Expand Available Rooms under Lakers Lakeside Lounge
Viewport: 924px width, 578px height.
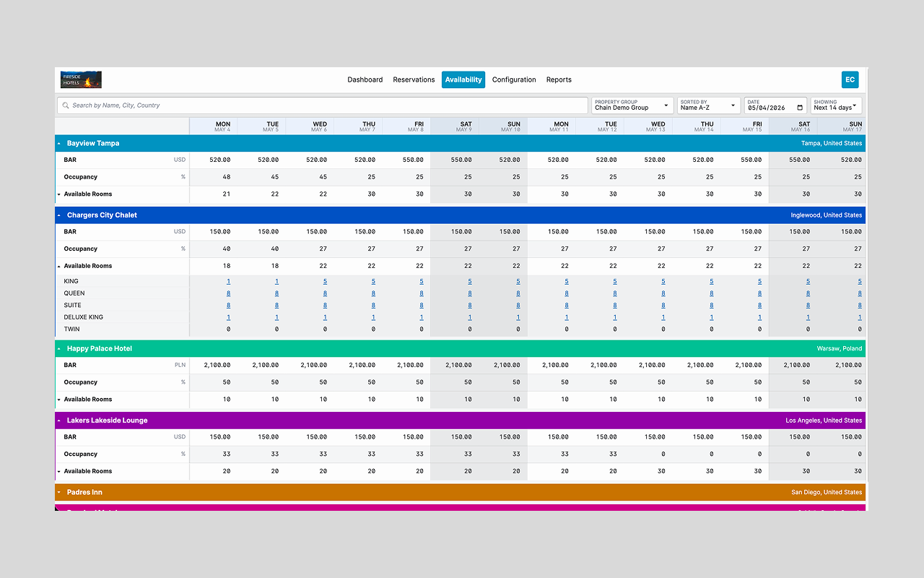(x=59, y=471)
